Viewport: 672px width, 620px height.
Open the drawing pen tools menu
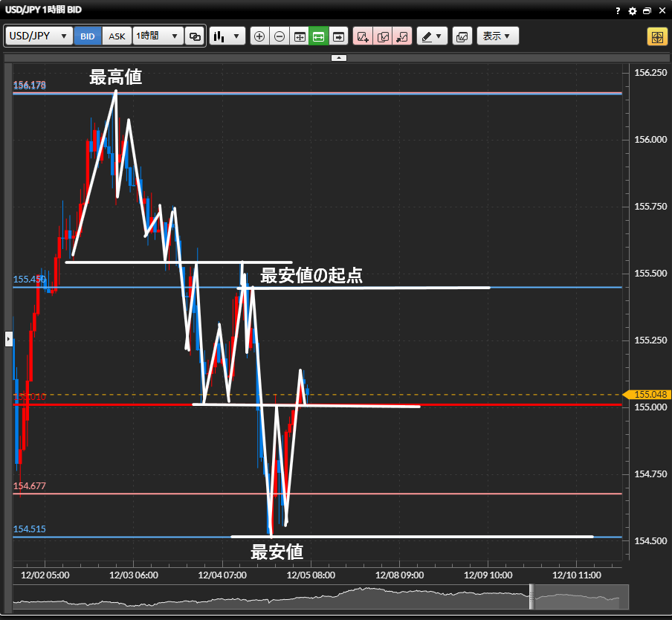point(432,36)
